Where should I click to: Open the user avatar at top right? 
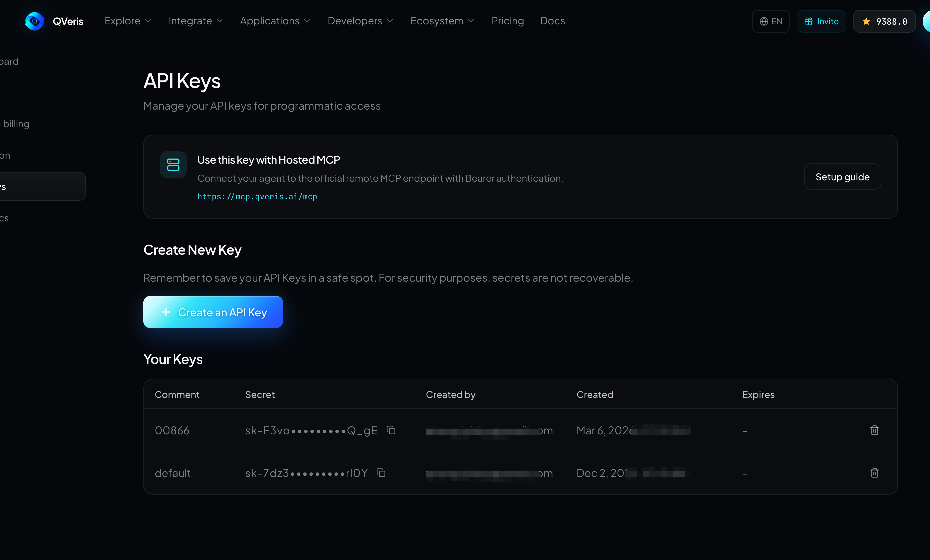926,22
